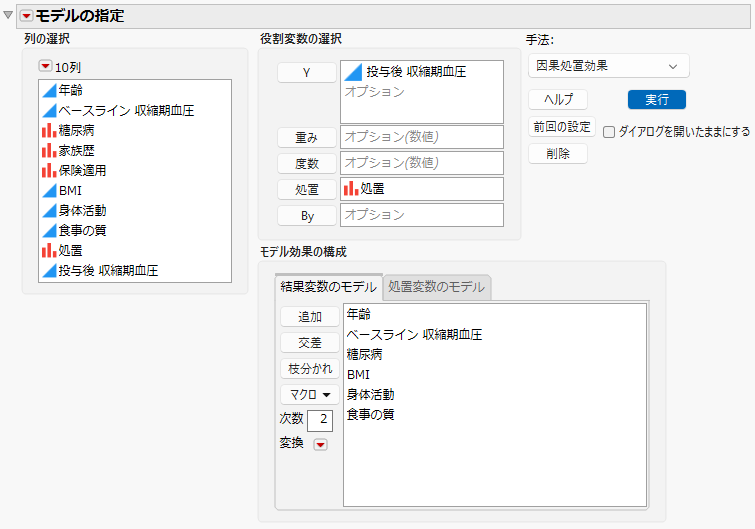Image resolution: width=755 pixels, height=529 pixels.
Task: Click the continuous icon beside 食事の質
Action: click(49, 231)
